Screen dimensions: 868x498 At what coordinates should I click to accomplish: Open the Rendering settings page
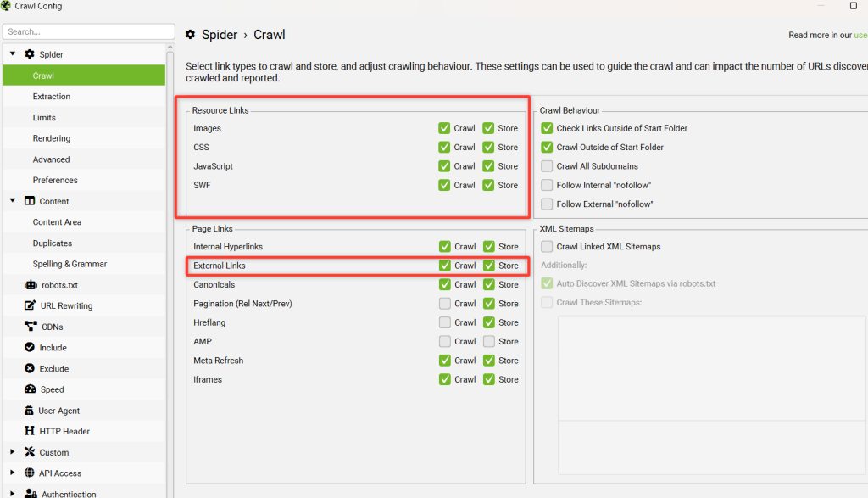point(84,138)
